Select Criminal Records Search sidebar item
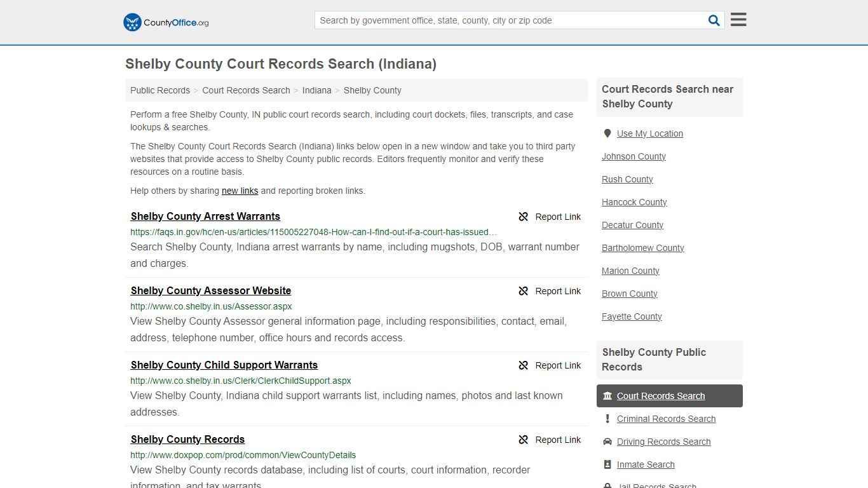Screen dimensions: 868x488 click(x=666, y=419)
